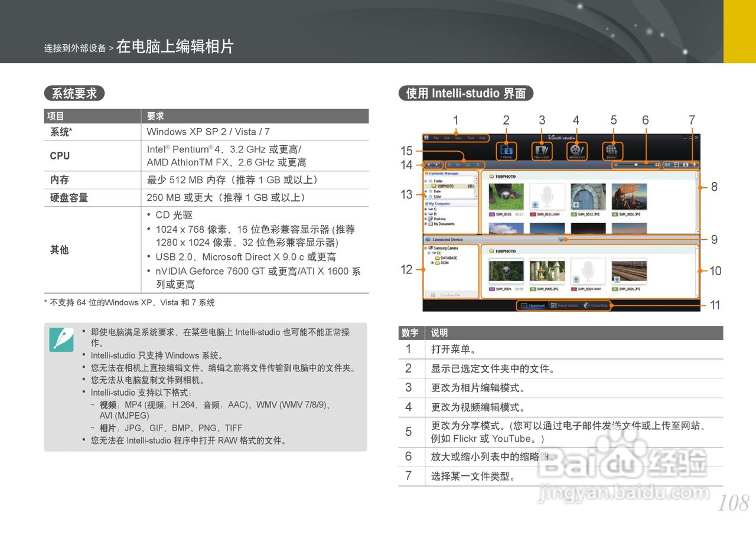Select the SAM_0011.WAV audio thumbnail
The image size is (756, 535).
[547, 197]
